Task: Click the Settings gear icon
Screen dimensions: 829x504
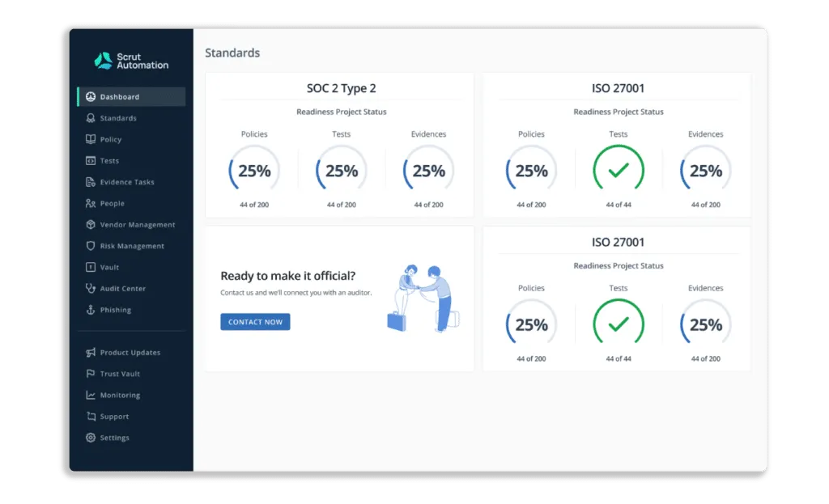Action: [x=91, y=438]
